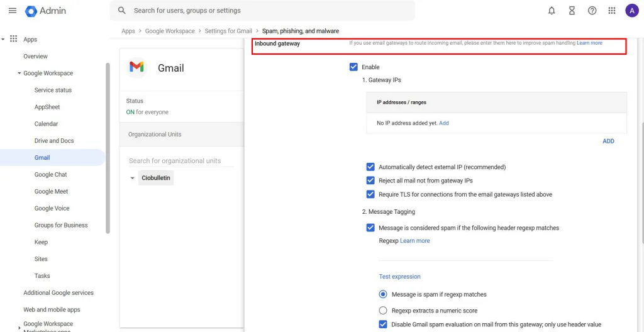
Task: Click Settings for Gmail breadcrumb link
Action: [228, 31]
